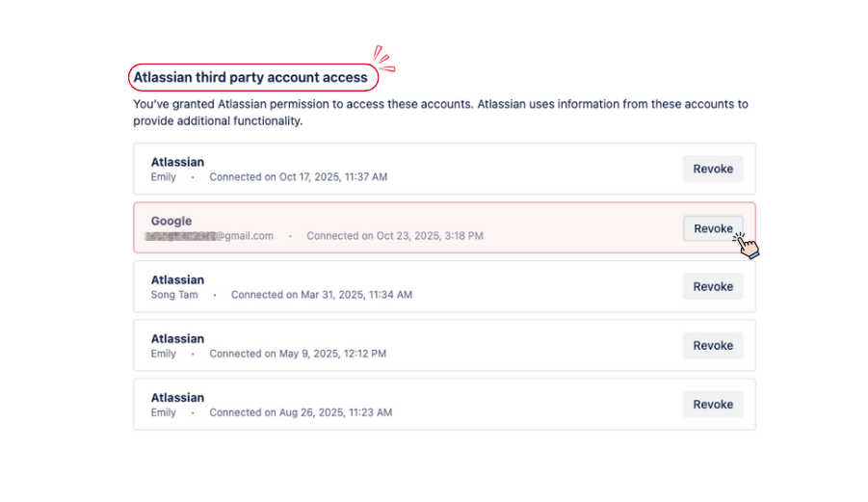Click the "Atlassian third party account access" heading
Screen dimensions: 868x502
click(250, 77)
